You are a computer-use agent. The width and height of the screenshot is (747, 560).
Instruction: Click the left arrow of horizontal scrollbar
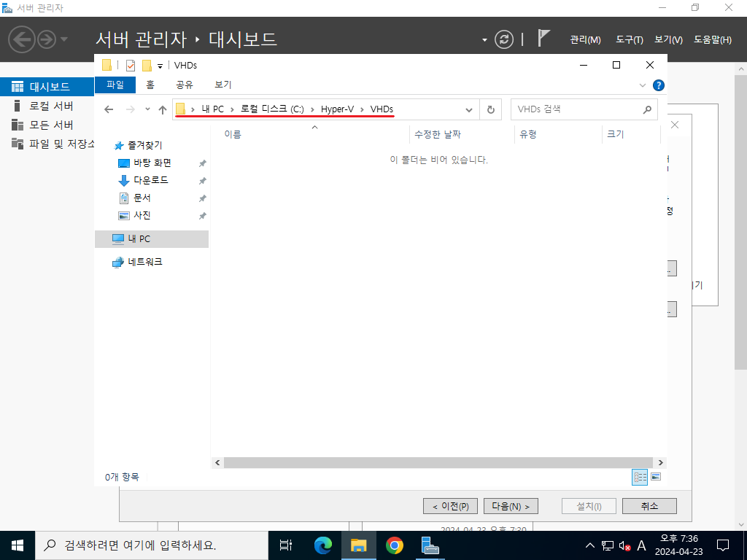pos(217,462)
